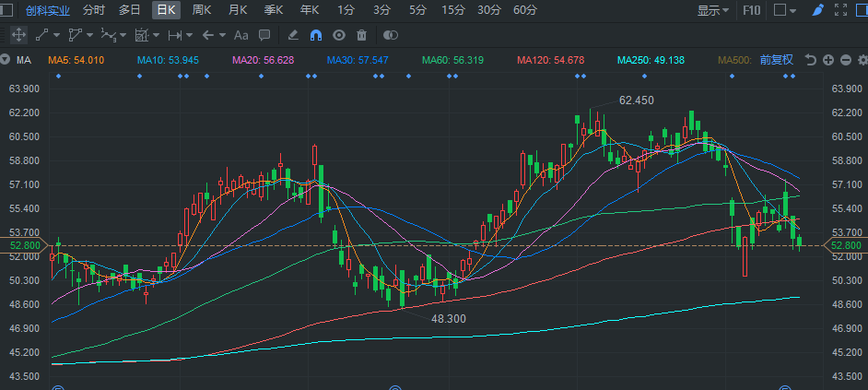Click the trash can delete-drawings icon

tap(362, 35)
